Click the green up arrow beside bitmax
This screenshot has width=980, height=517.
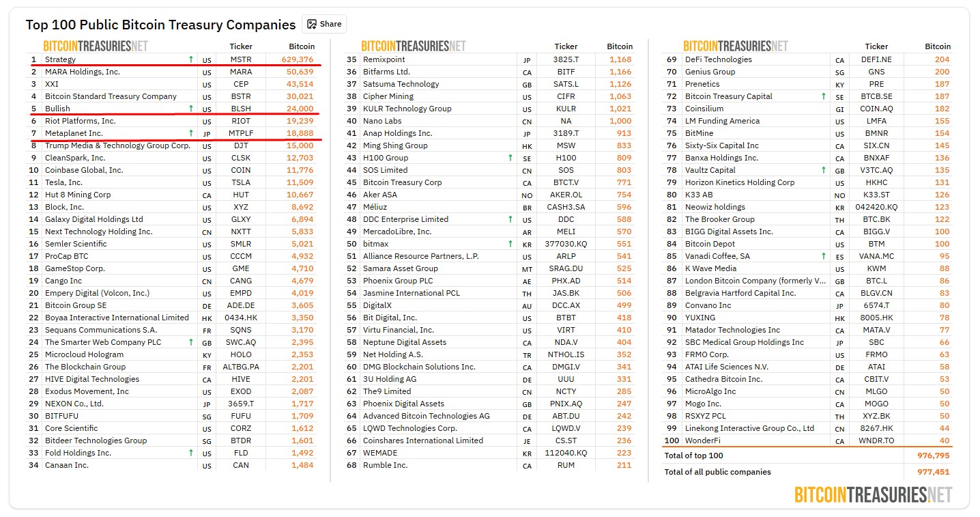[x=510, y=244]
